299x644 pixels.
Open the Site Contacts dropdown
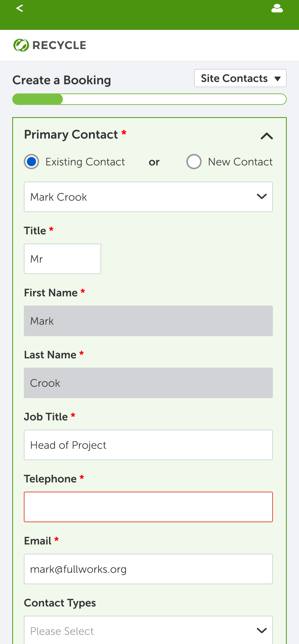coord(240,78)
